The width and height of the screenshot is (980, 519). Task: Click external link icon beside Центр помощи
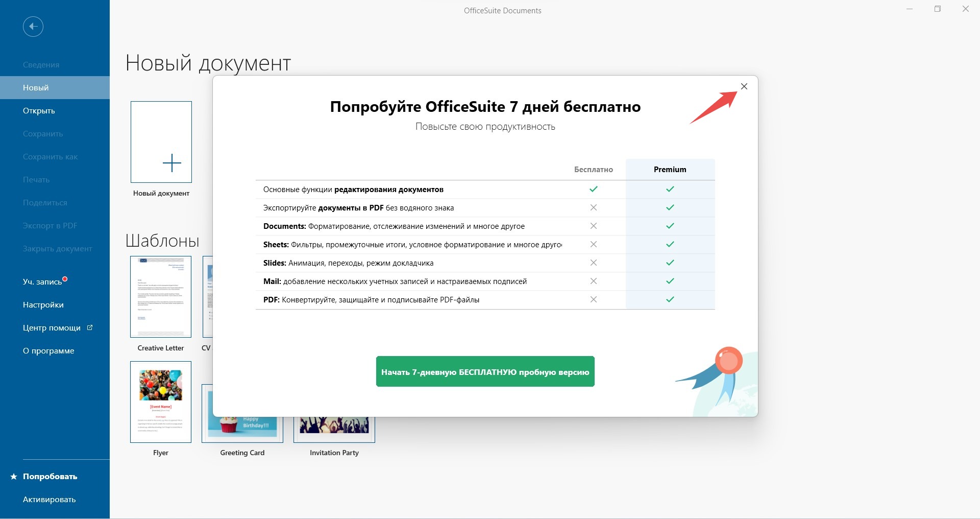[90, 327]
